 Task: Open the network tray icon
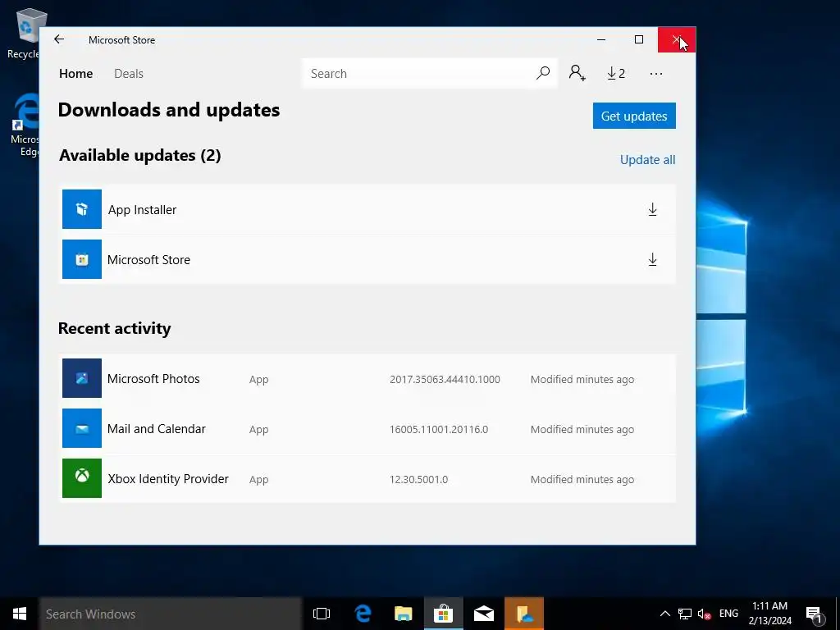click(685, 614)
